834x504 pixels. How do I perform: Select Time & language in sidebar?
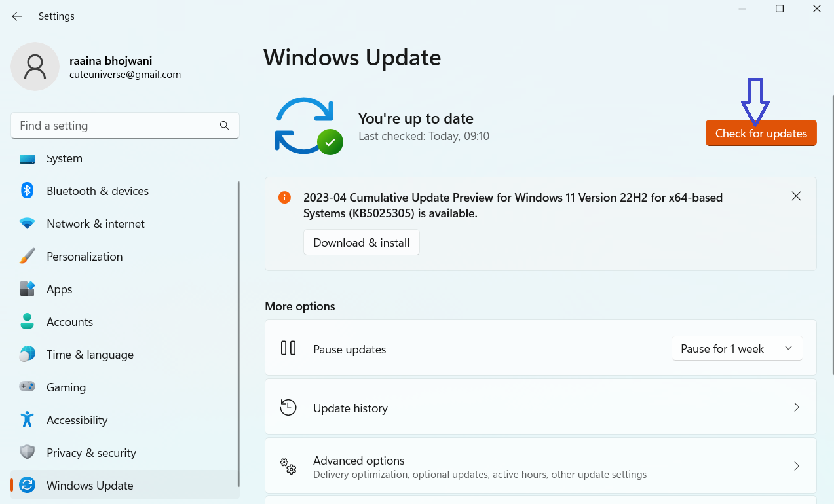(x=90, y=354)
